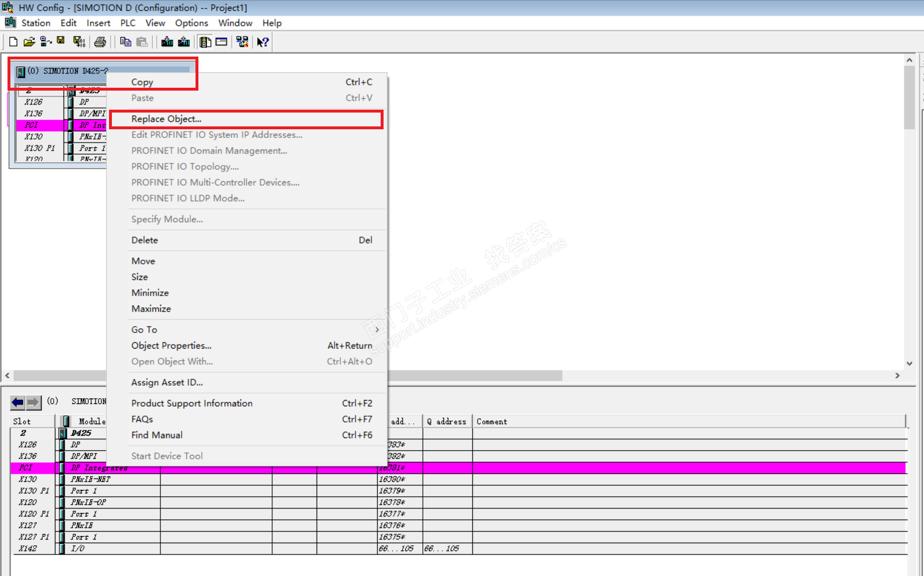924x576 pixels.
Task: Open the Help menu
Action: pos(272,23)
